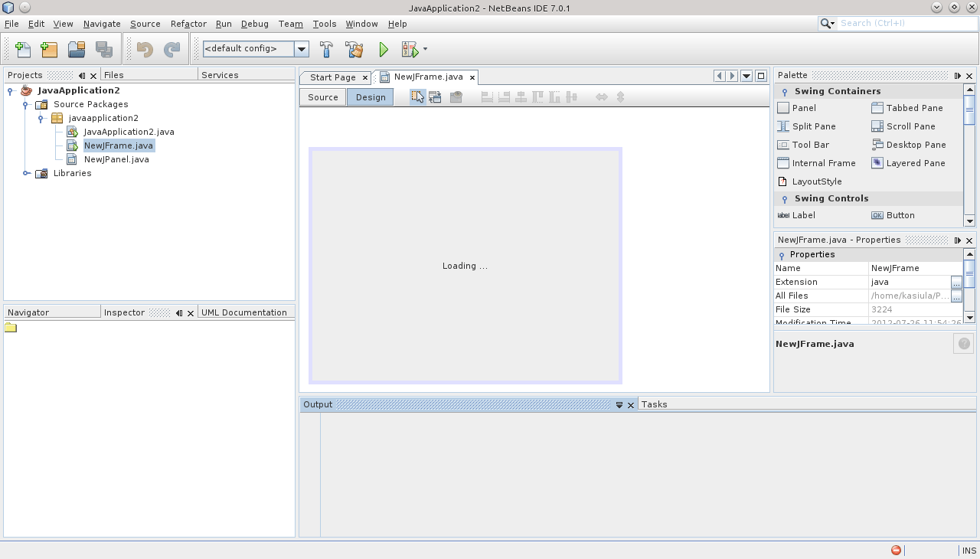Click the browse button for the Extension property

[956, 282]
